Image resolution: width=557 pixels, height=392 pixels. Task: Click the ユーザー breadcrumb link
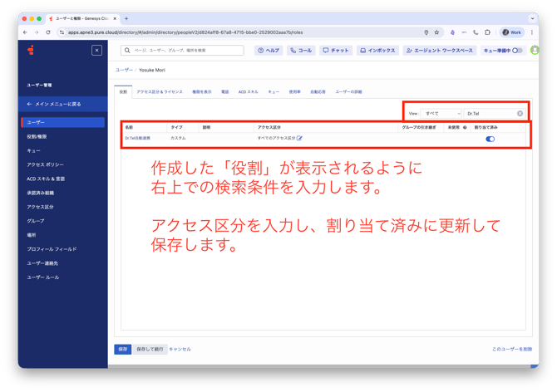pos(124,70)
